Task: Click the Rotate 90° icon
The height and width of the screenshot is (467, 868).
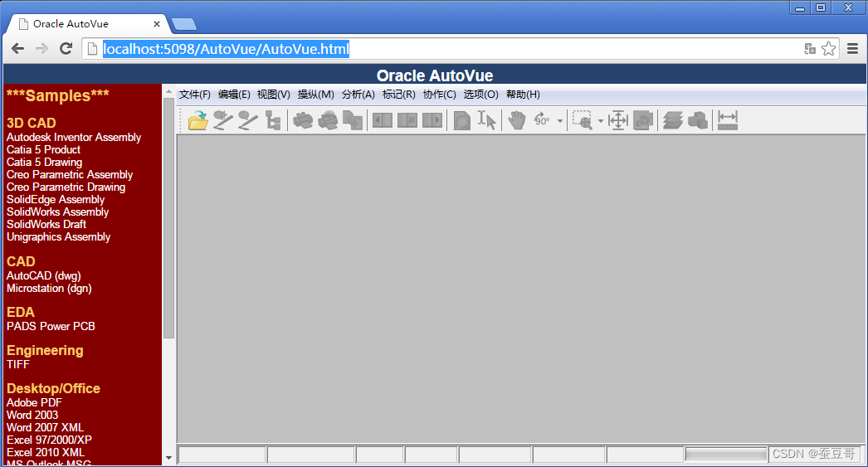Action: 541,119
